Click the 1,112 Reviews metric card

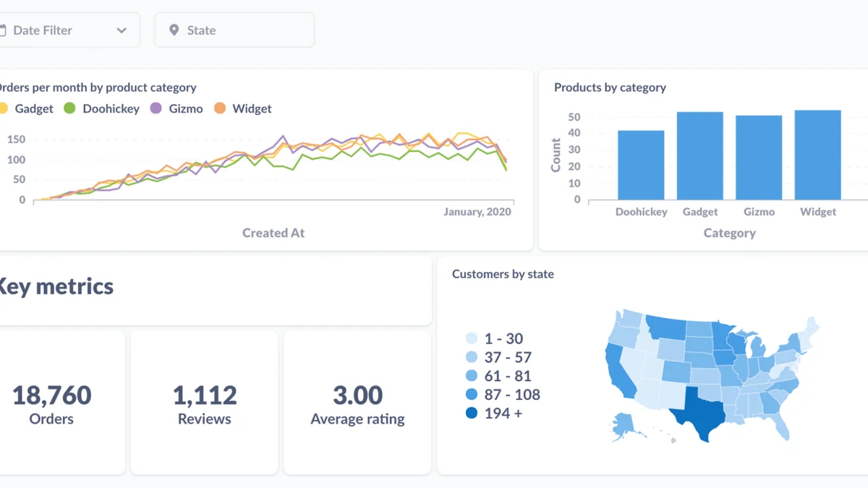tap(205, 403)
